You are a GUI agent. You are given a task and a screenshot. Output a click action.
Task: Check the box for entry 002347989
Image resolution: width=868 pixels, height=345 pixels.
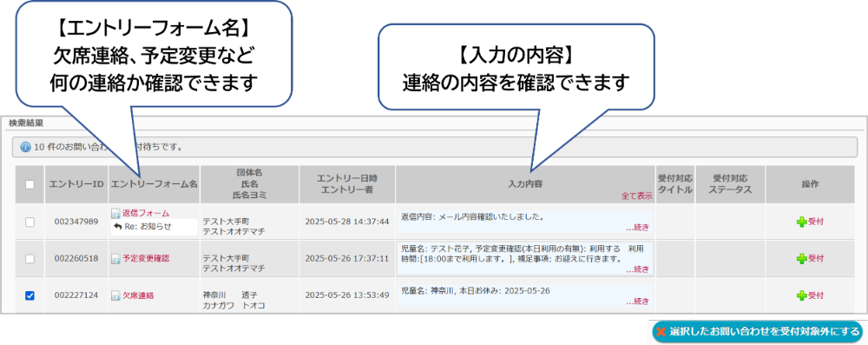[30, 222]
